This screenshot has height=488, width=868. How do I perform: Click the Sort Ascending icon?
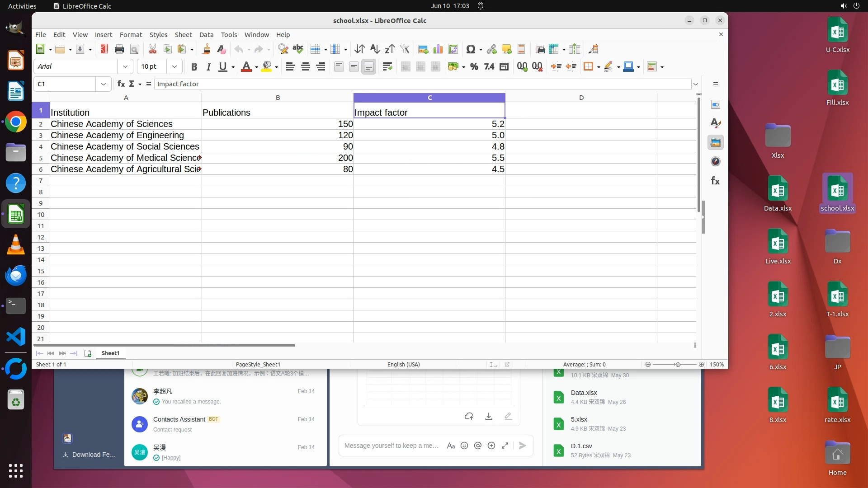375,49
